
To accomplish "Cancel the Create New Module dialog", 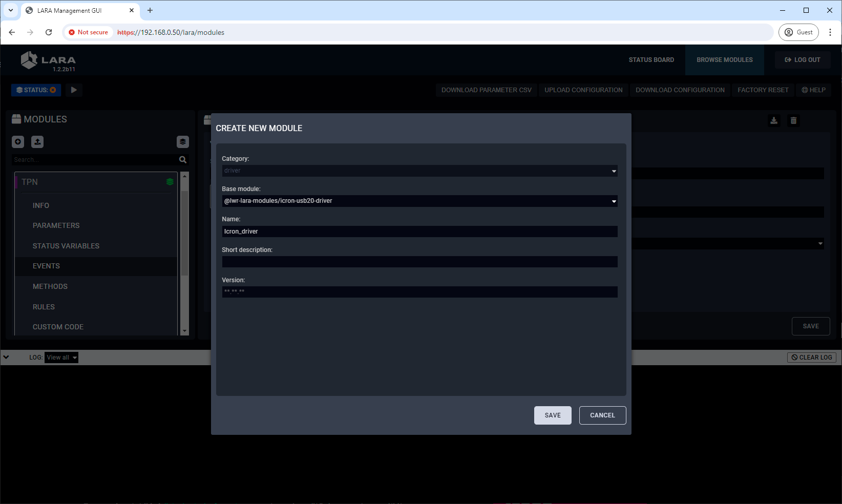I will click(602, 415).
